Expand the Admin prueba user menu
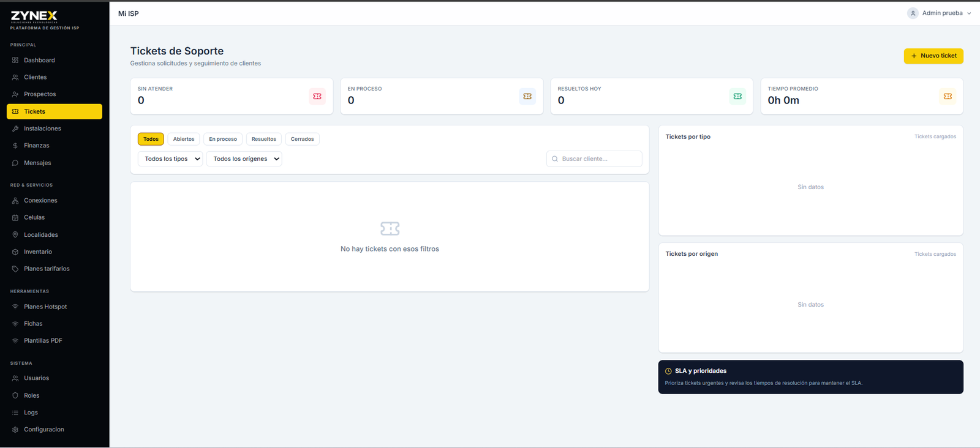Image resolution: width=980 pixels, height=448 pixels. [x=939, y=13]
